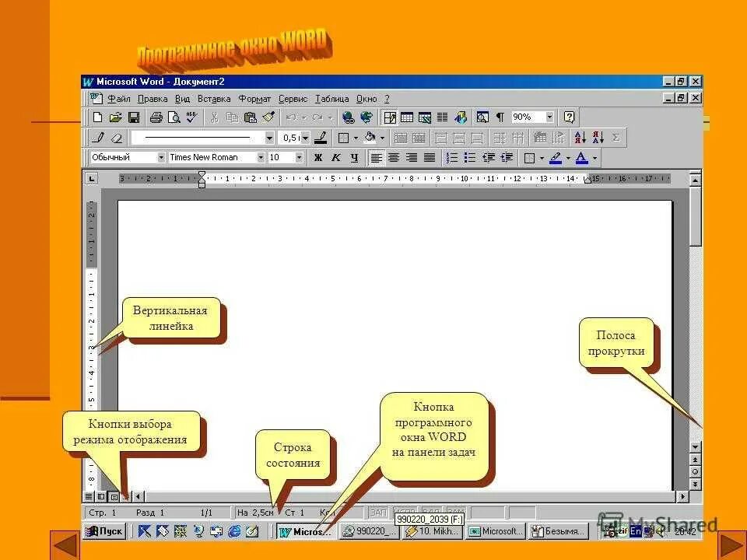
Task: Create a new blank document icon
Action: [x=98, y=117]
